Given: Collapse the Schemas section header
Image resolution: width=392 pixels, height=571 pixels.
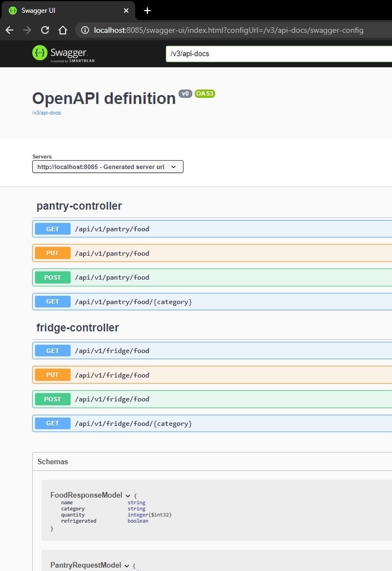Looking at the screenshot, I should pos(212,461).
